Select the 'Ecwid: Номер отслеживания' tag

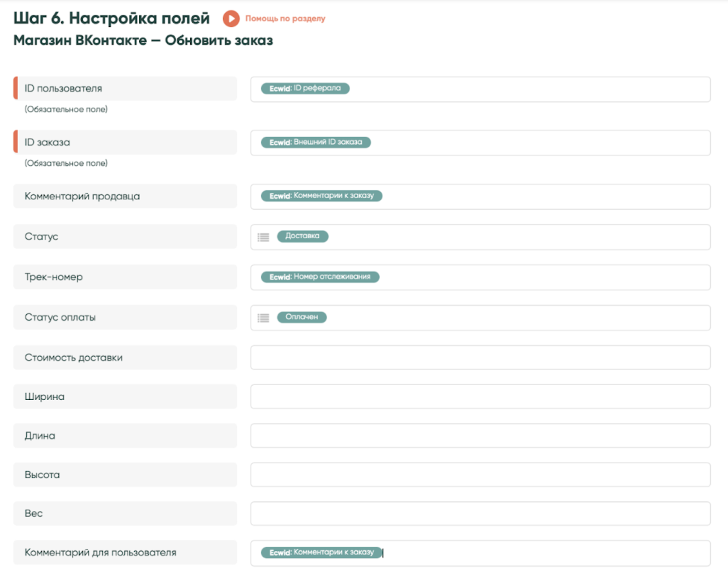320,277
